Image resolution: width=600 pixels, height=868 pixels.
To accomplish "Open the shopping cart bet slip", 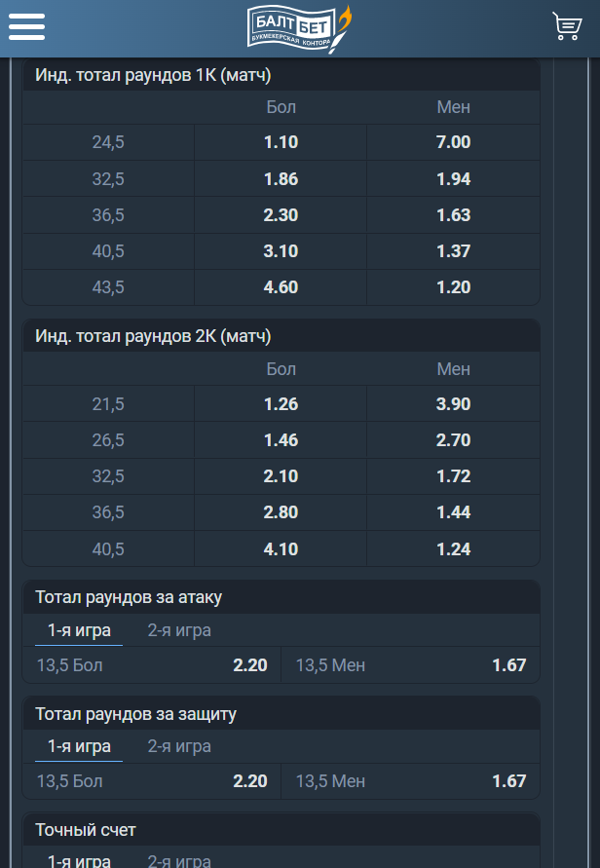I will pos(566,26).
